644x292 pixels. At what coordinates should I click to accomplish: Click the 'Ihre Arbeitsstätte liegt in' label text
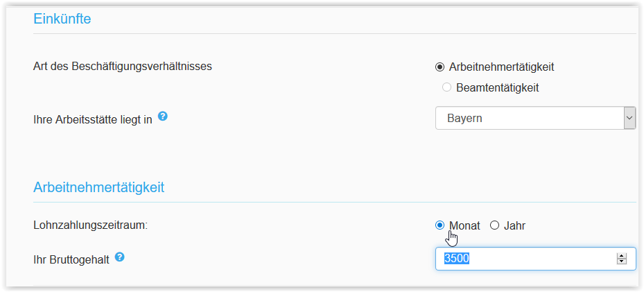[x=92, y=119]
